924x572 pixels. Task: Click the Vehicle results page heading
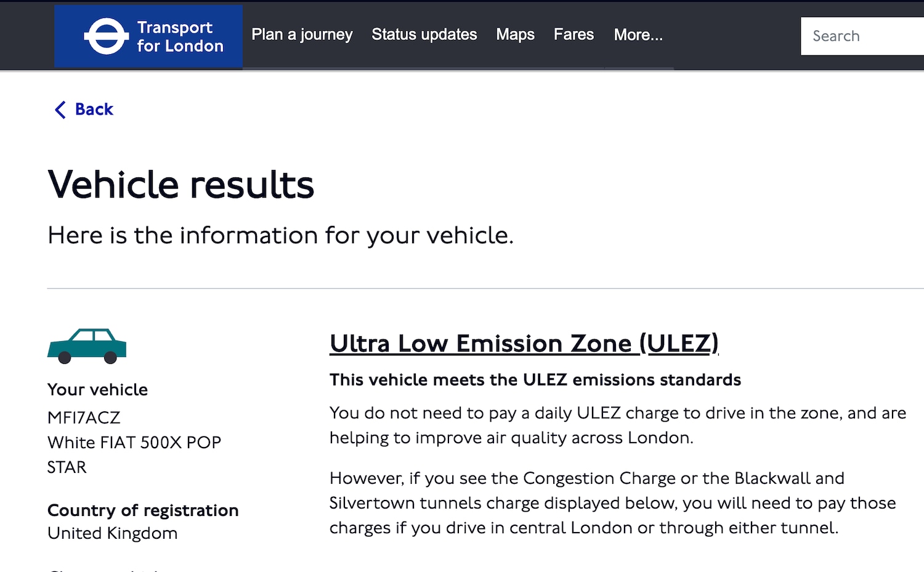[x=181, y=185]
